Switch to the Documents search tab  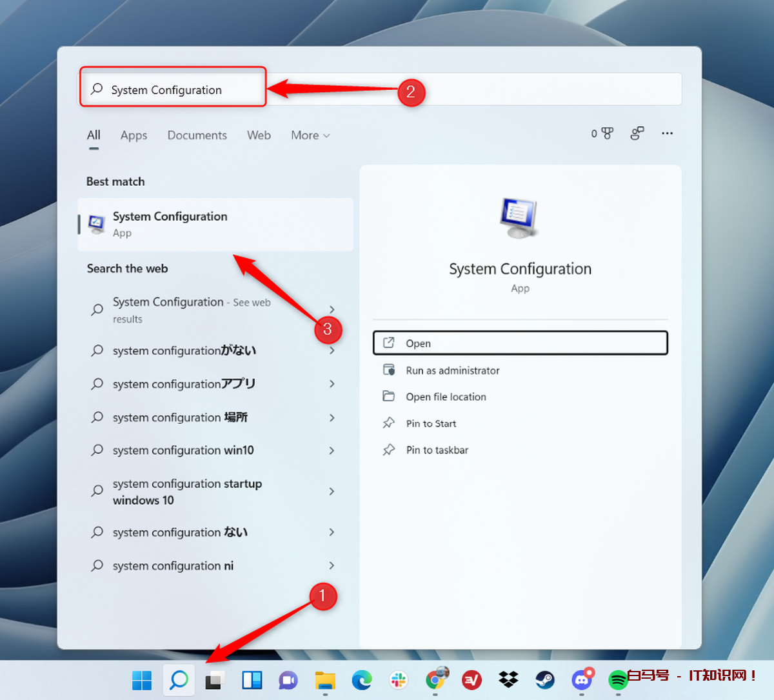[197, 135]
